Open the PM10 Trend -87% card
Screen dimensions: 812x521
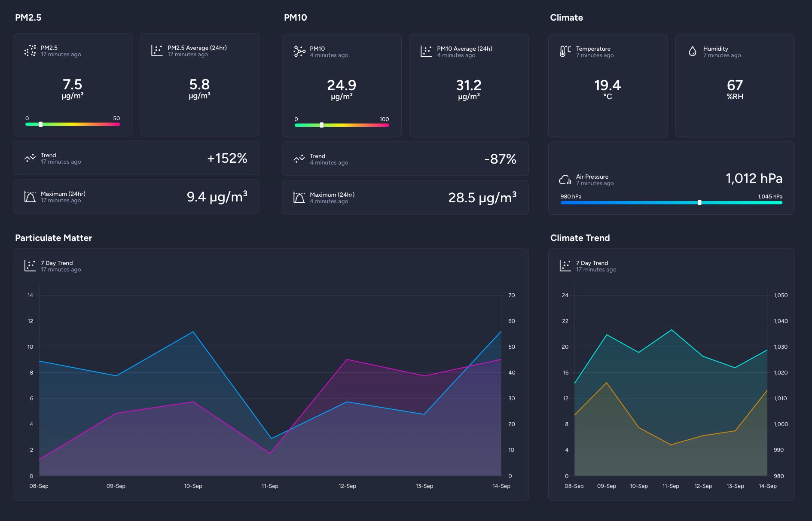point(405,159)
